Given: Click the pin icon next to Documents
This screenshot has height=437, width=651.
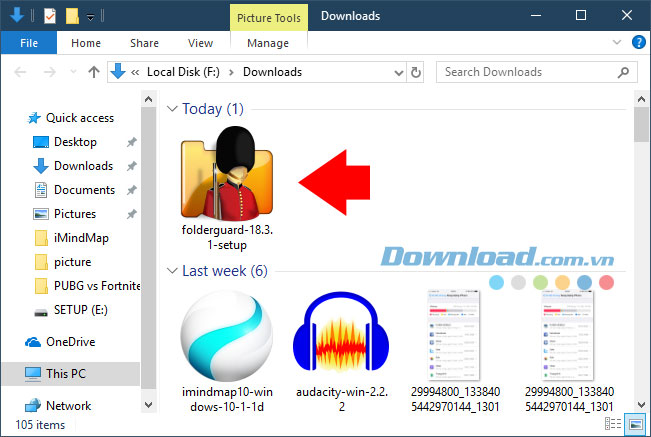Looking at the screenshot, I should click(132, 190).
